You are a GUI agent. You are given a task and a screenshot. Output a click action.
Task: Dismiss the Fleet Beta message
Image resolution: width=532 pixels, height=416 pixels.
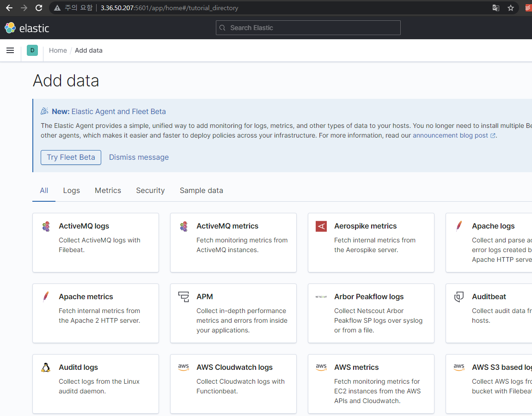point(139,157)
